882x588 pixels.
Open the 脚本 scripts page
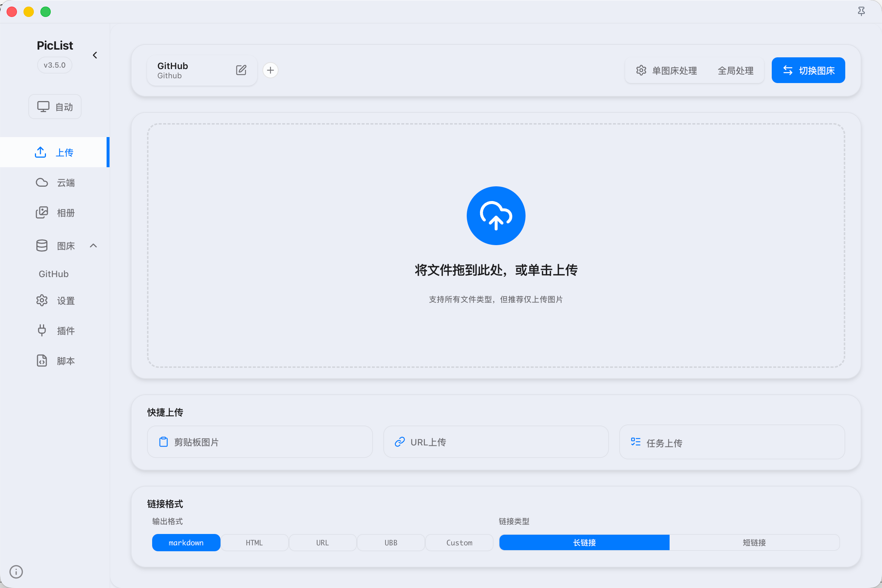click(x=55, y=361)
